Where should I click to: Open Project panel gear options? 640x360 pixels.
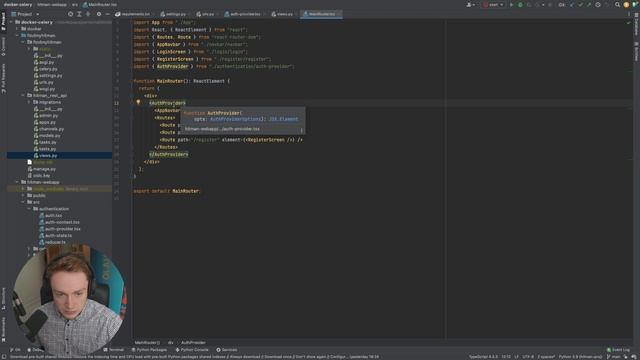click(x=99, y=14)
